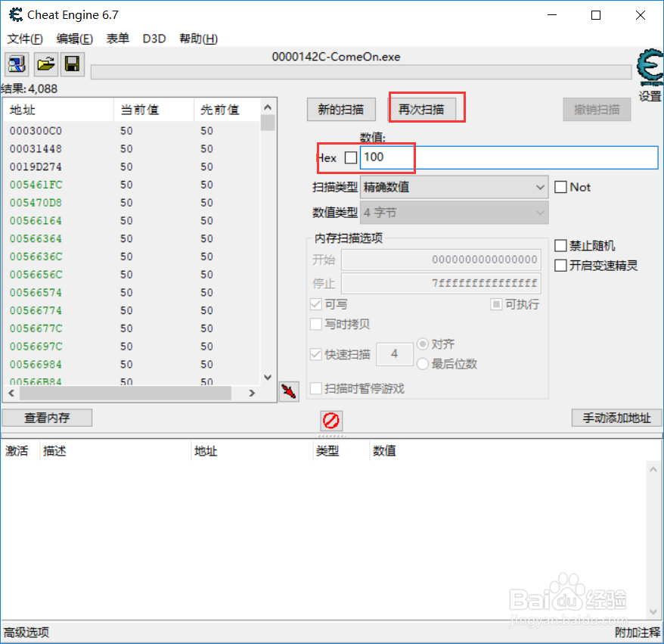
Task: Sort results by 先前值 column header
Action: (227, 110)
